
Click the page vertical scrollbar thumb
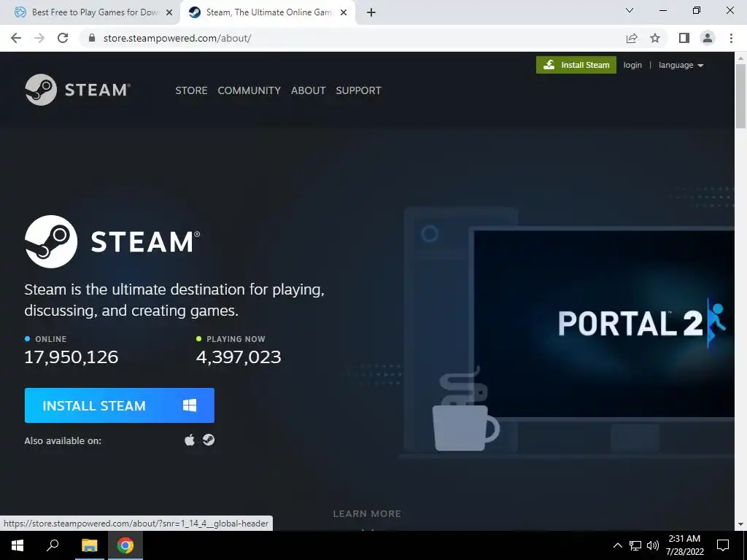pos(740,96)
